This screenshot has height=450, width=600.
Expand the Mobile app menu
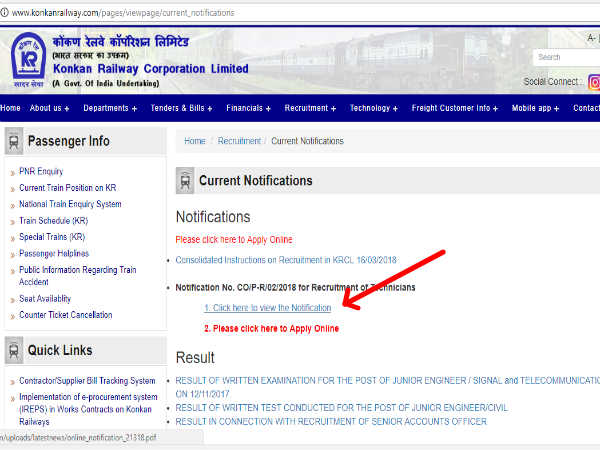coord(535,108)
